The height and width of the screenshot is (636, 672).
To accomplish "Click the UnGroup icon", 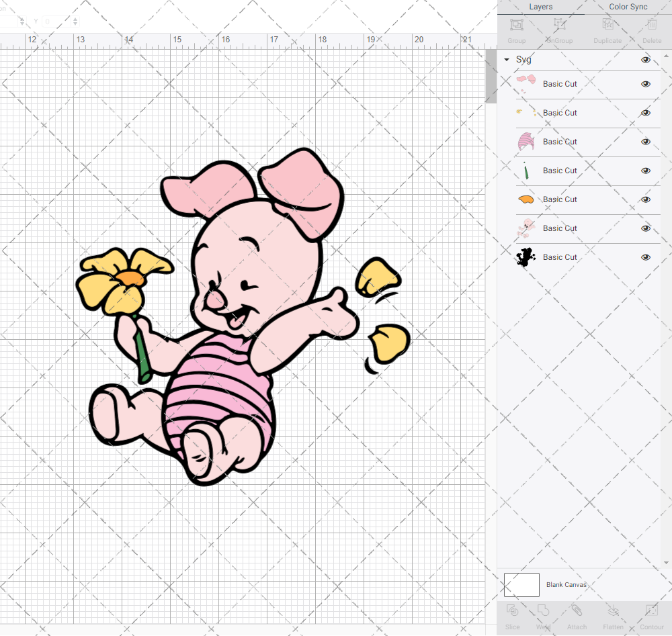I will (559, 24).
